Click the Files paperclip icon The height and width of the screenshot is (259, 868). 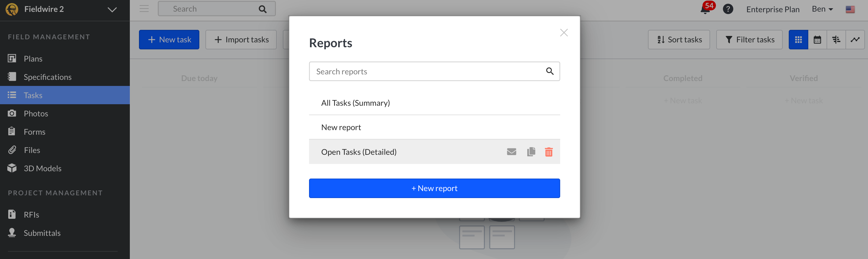pos(12,150)
